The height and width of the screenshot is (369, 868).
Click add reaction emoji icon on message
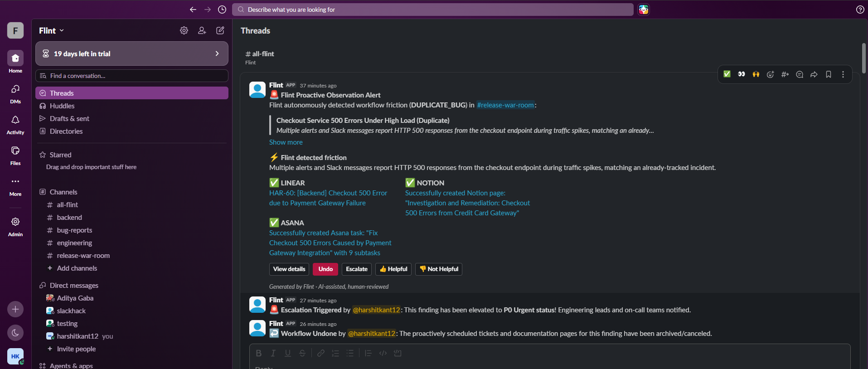tap(771, 74)
